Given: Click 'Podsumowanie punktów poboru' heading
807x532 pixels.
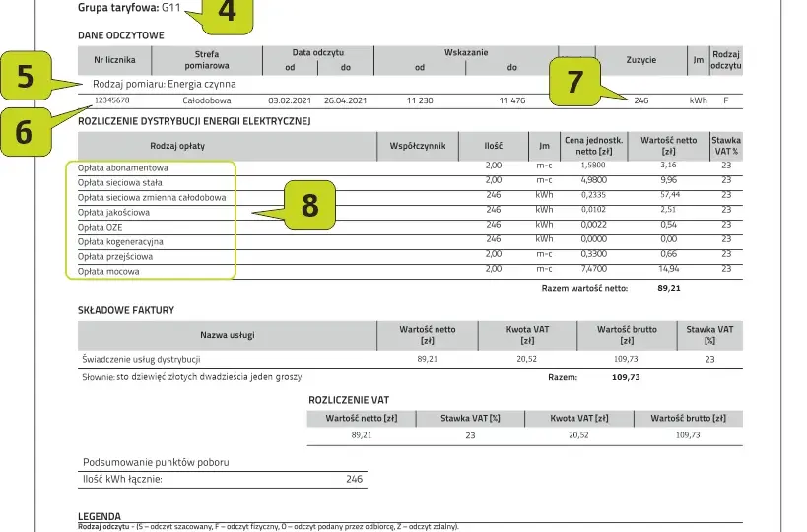Looking at the screenshot, I should [x=156, y=462].
